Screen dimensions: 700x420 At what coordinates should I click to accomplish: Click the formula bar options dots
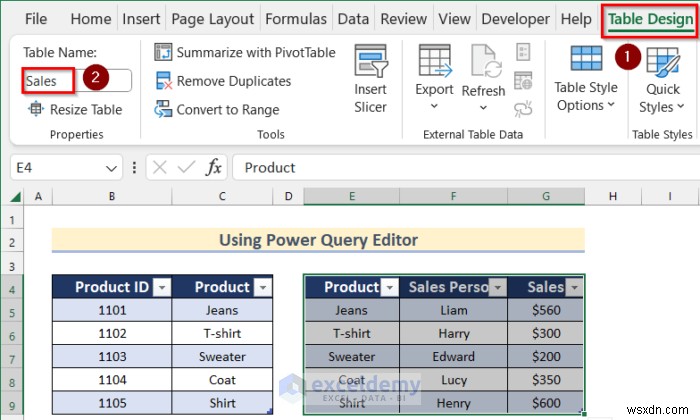tap(134, 168)
